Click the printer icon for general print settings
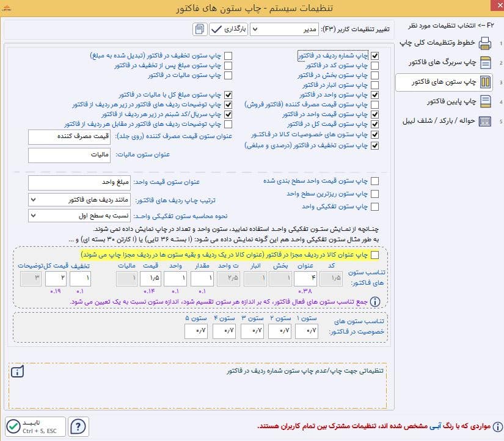 (485, 43)
